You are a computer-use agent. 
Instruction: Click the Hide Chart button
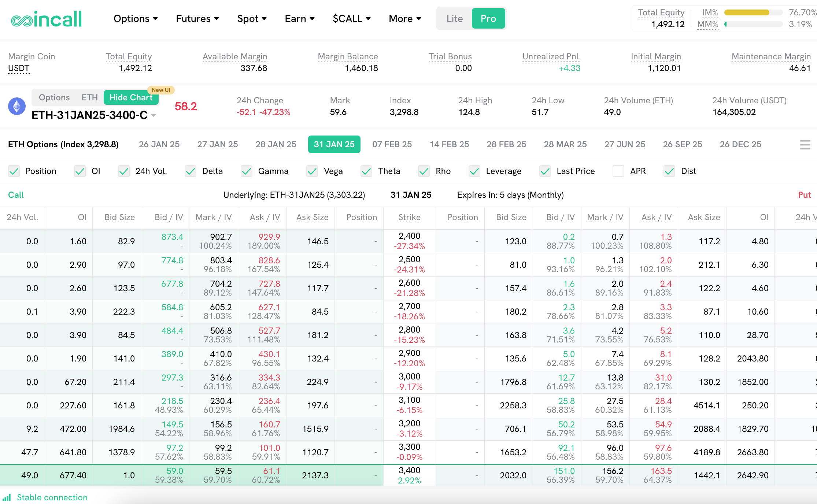tap(131, 97)
